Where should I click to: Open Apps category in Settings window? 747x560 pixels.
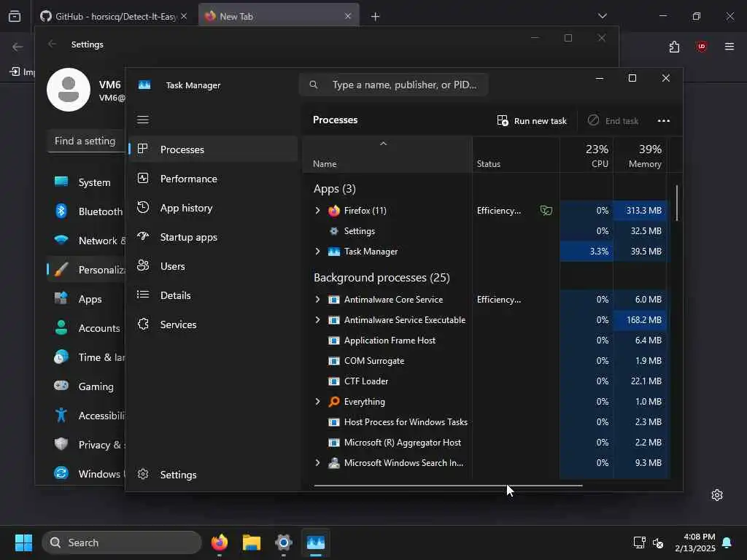(x=87, y=299)
